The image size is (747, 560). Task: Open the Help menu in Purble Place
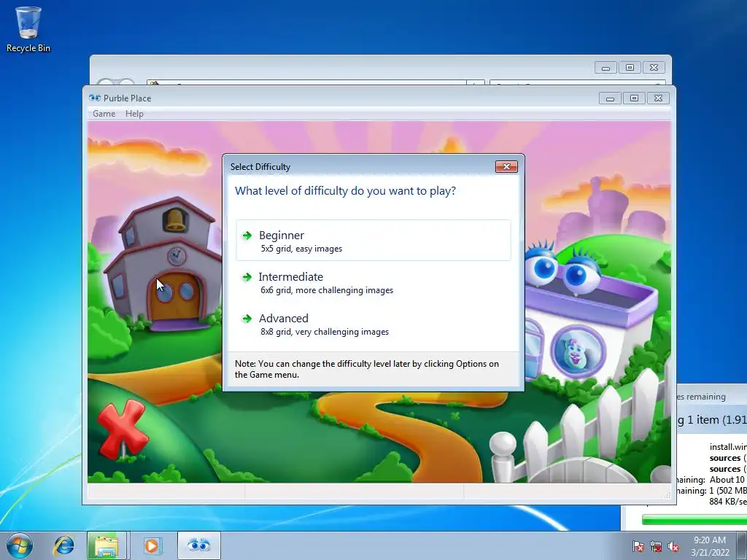click(x=134, y=114)
